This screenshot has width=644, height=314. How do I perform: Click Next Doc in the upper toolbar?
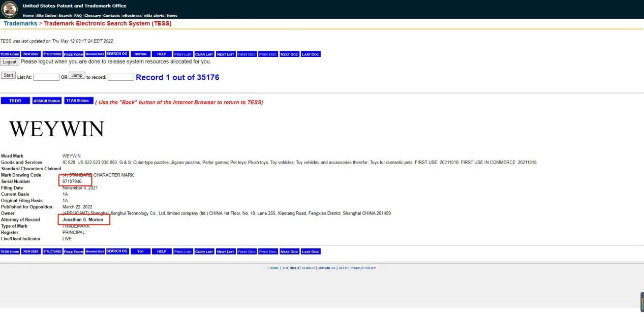[289, 54]
